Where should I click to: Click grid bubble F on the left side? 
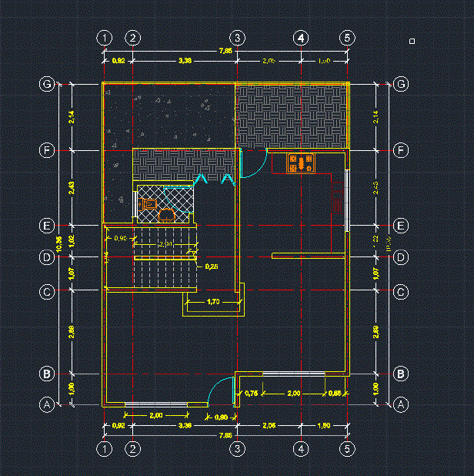coord(47,150)
